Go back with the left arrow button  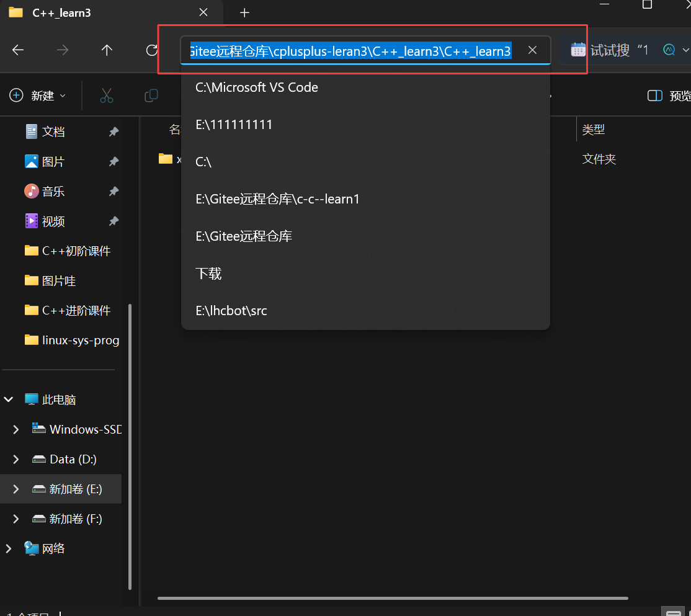coord(18,50)
